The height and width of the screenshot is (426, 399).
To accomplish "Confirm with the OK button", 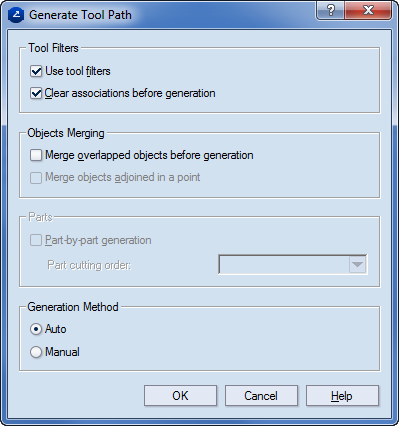I will click(180, 396).
